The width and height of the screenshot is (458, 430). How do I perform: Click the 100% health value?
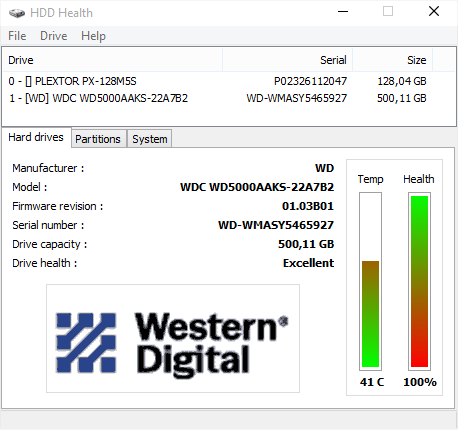(420, 382)
